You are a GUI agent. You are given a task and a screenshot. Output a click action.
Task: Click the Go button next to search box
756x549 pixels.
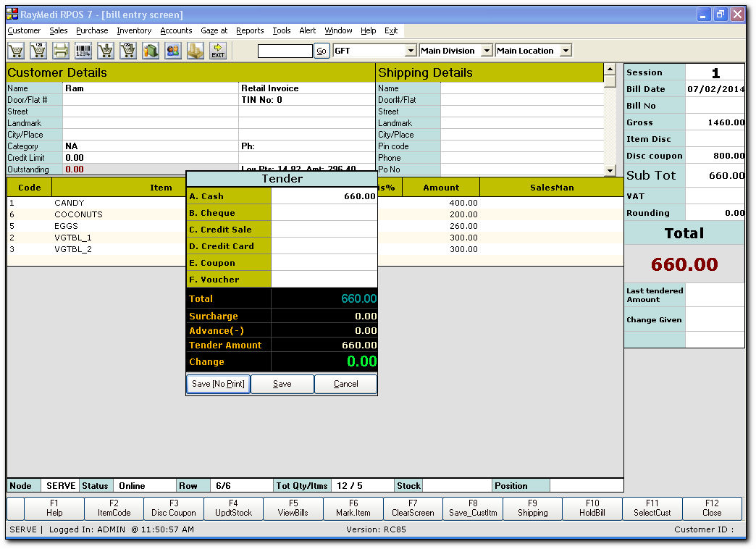pos(322,51)
